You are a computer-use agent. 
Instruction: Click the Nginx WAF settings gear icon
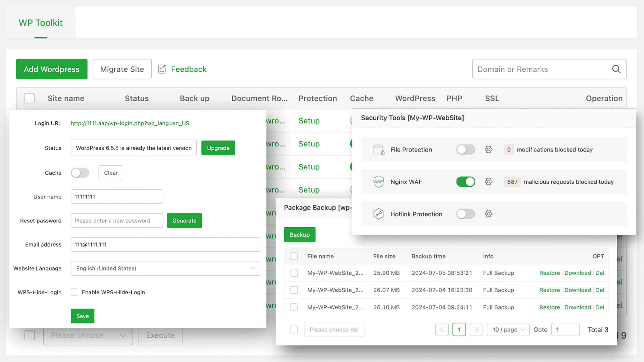coord(488,182)
